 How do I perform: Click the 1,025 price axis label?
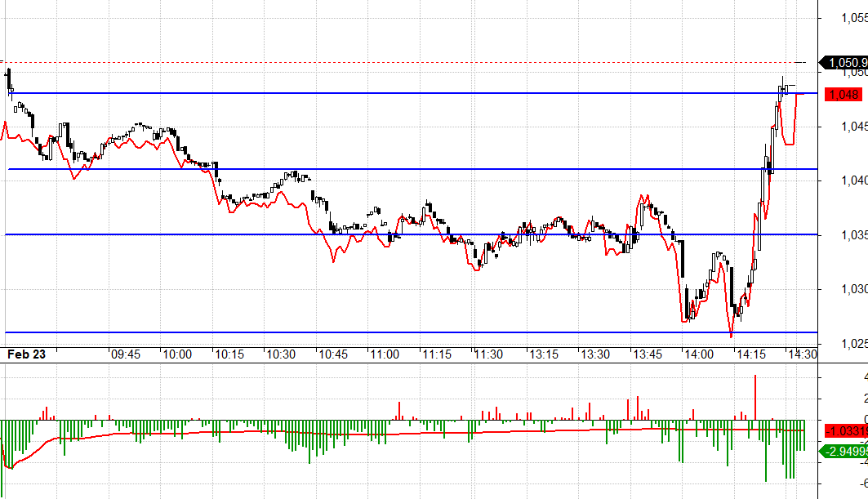pyautogui.click(x=853, y=343)
